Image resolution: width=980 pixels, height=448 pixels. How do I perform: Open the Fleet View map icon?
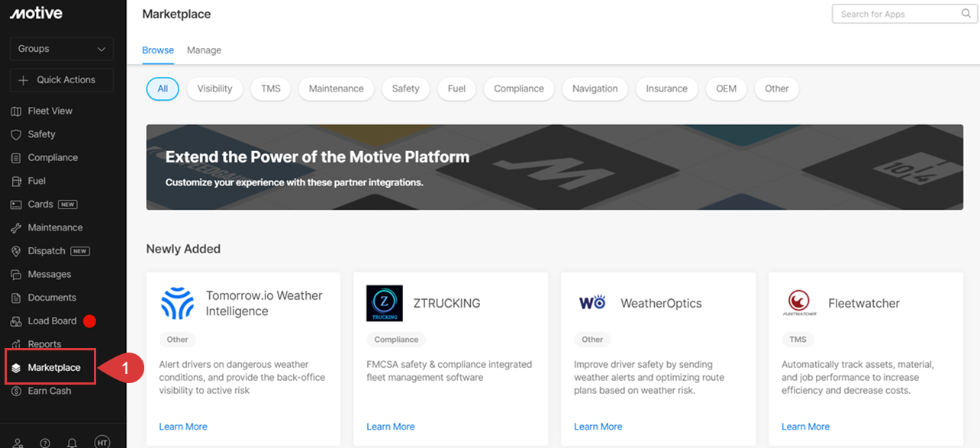[16, 111]
